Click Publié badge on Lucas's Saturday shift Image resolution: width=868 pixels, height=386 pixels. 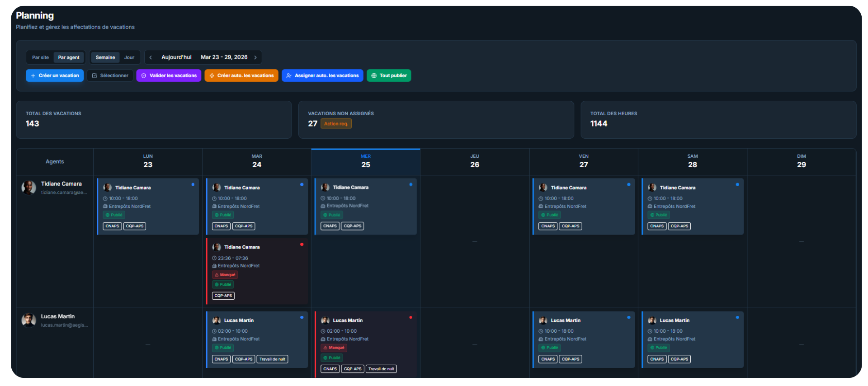coord(659,348)
